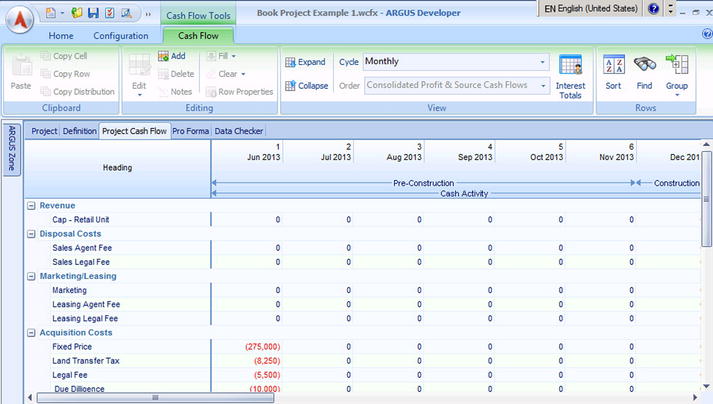
Task: Click the horizontal scrollbar thumb
Action: tap(155, 398)
